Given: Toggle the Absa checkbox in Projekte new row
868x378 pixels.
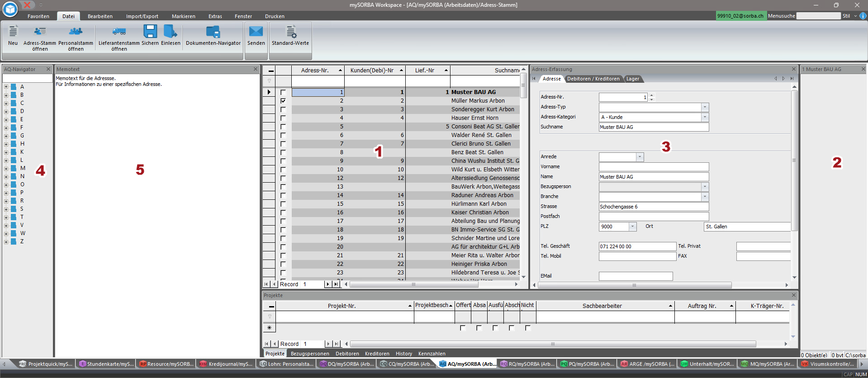Looking at the screenshot, I should [x=479, y=328].
